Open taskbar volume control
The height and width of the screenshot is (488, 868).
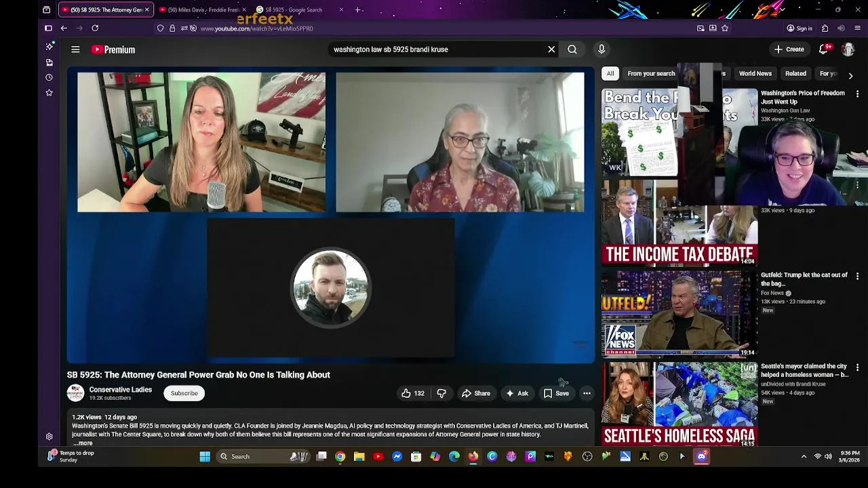(x=828, y=457)
